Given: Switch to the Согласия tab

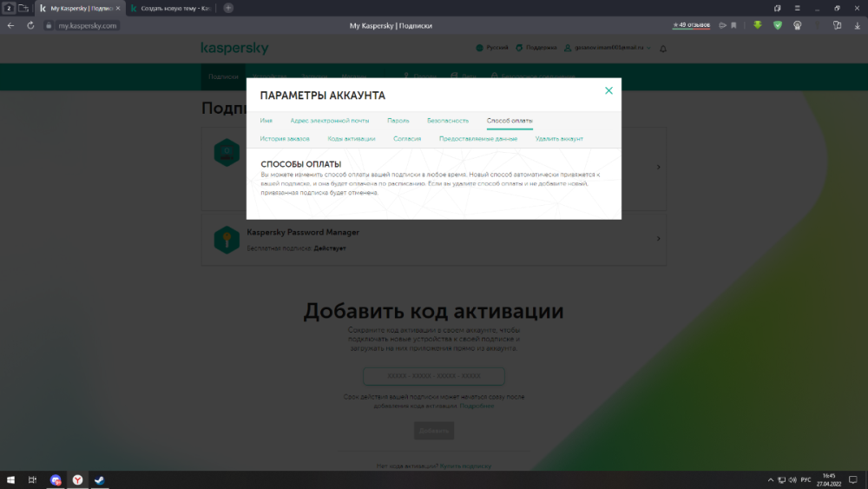Looking at the screenshot, I should click(407, 139).
